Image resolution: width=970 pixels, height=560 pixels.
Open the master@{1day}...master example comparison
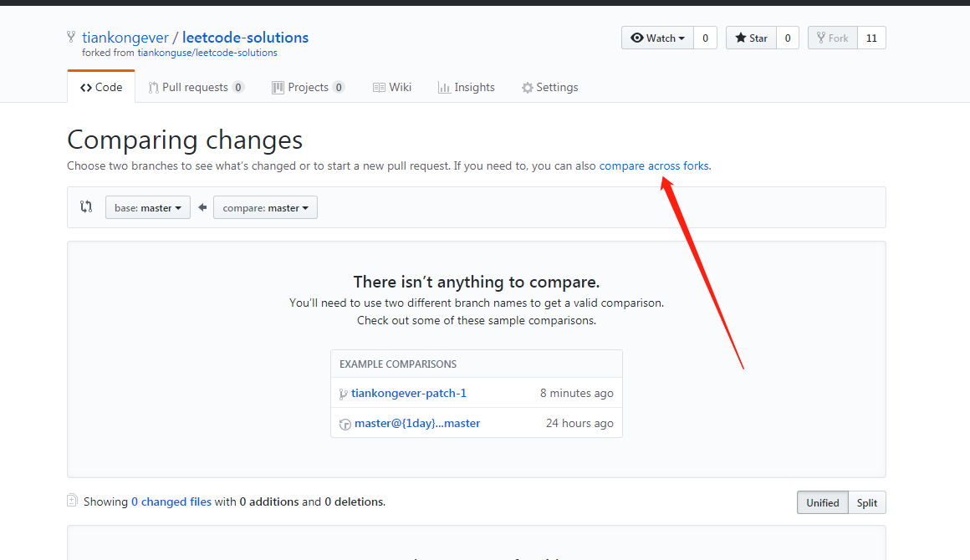click(417, 424)
